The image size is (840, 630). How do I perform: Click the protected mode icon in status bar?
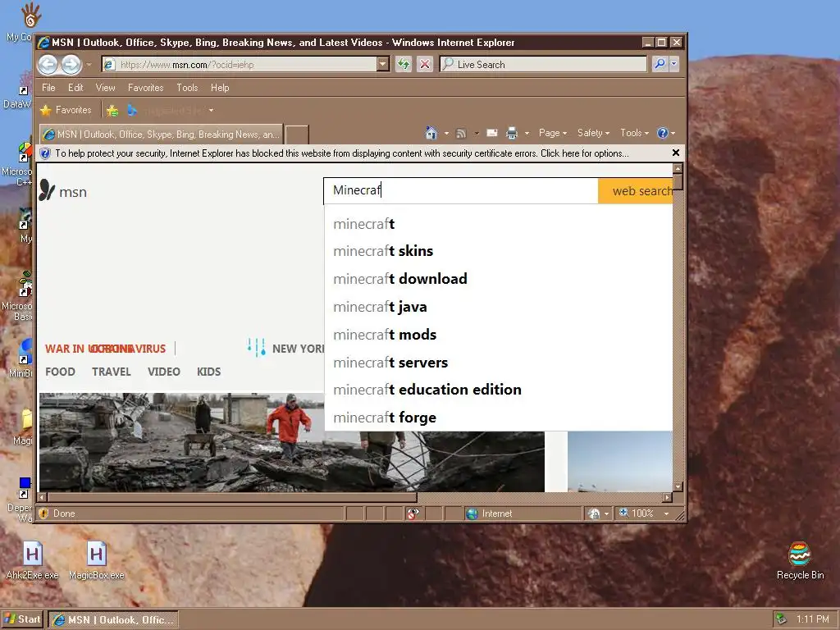pyautogui.click(x=594, y=514)
